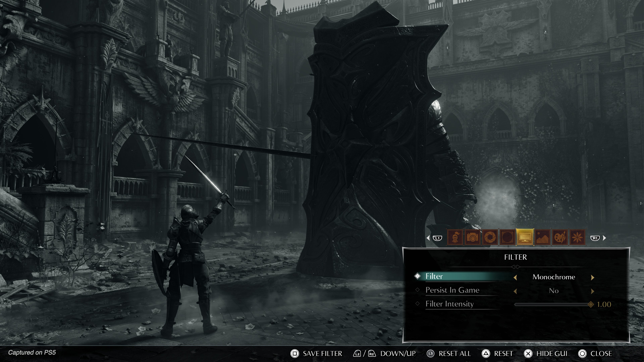Viewport: 644px width, 362px height.
Task: Click the left arrow on the Filter option
Action: pyautogui.click(x=516, y=277)
